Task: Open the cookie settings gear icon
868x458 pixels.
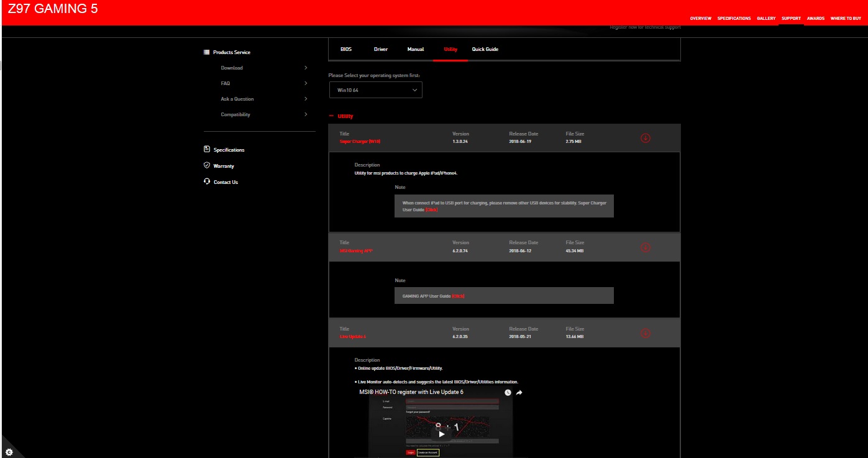Action: point(9,452)
